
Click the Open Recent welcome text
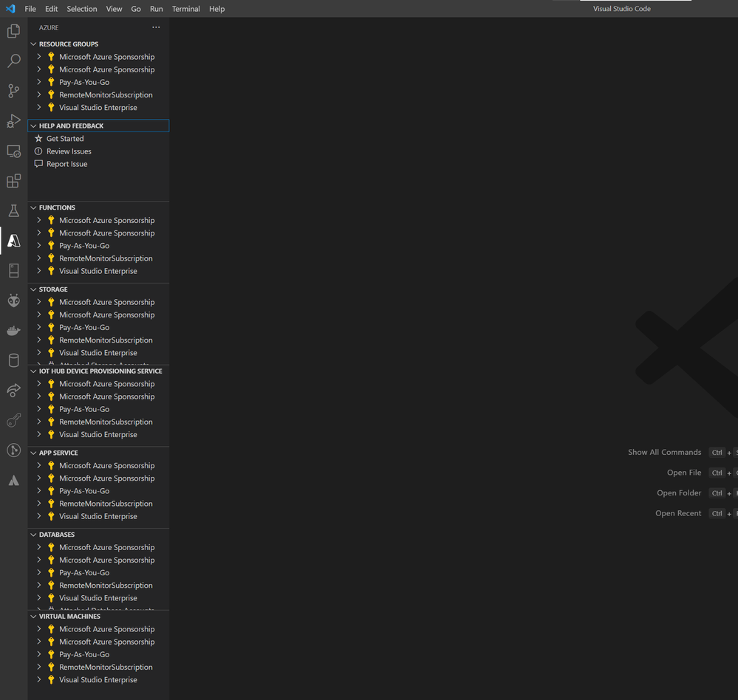678,513
